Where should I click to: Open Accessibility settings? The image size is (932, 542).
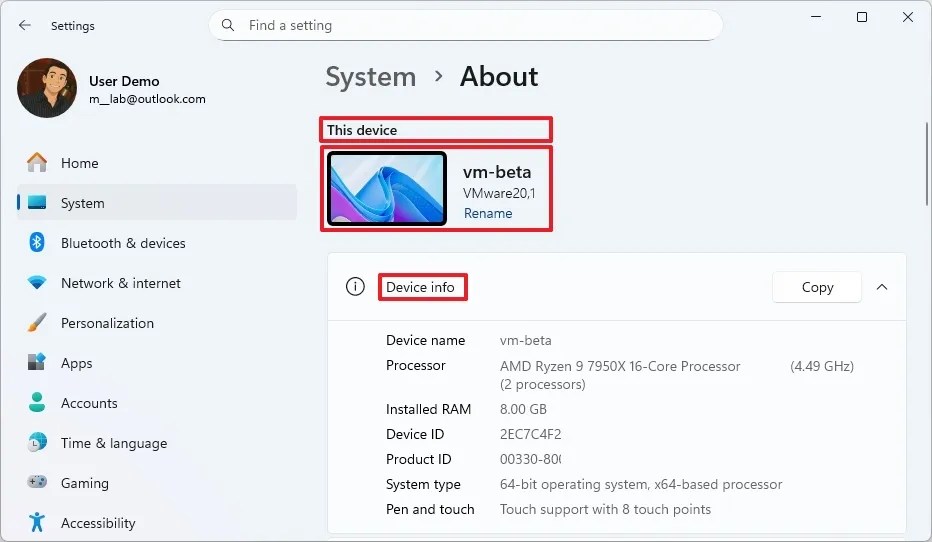tap(157, 522)
